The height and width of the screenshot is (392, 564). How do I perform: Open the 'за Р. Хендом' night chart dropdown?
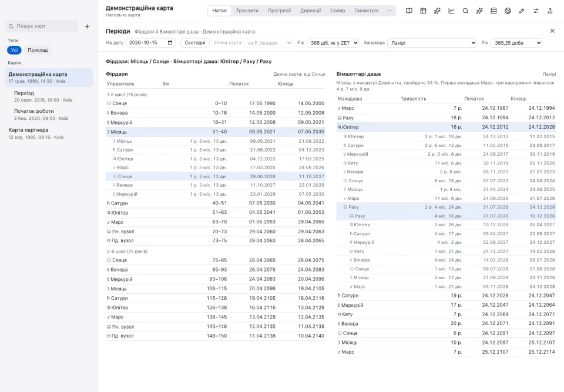pyautogui.click(x=268, y=43)
